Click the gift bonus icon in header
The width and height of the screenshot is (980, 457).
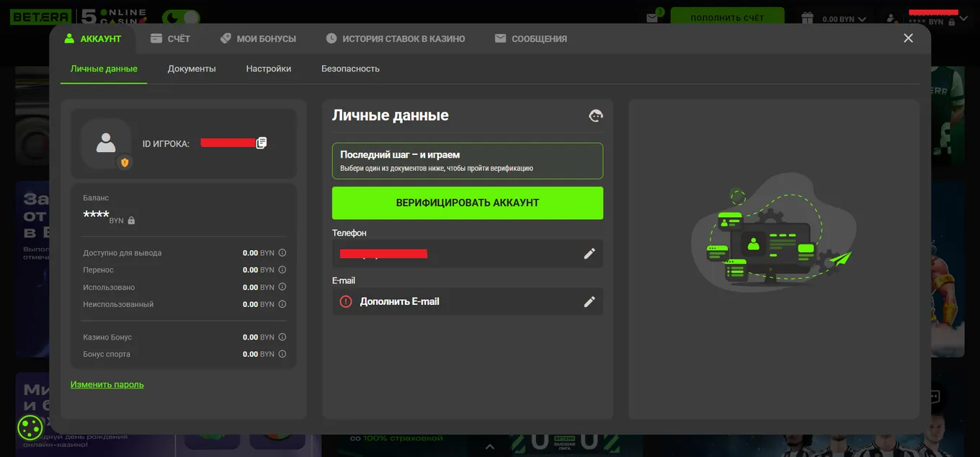pyautogui.click(x=808, y=18)
